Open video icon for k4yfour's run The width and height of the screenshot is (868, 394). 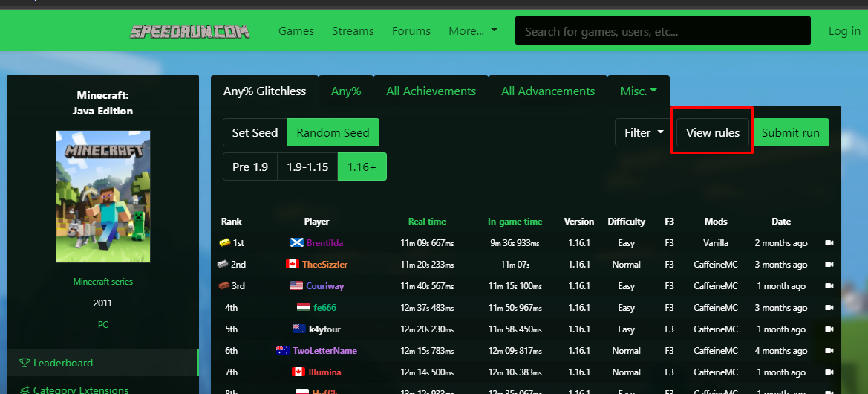[x=829, y=329]
